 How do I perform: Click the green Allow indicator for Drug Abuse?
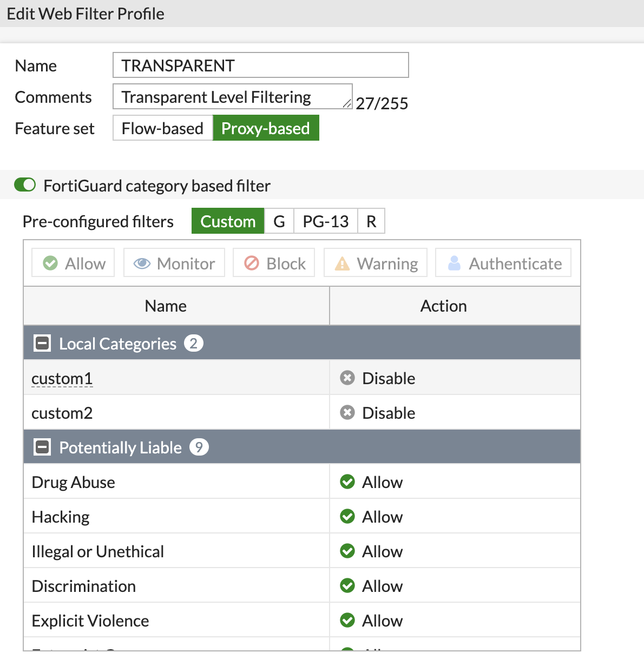coord(347,482)
